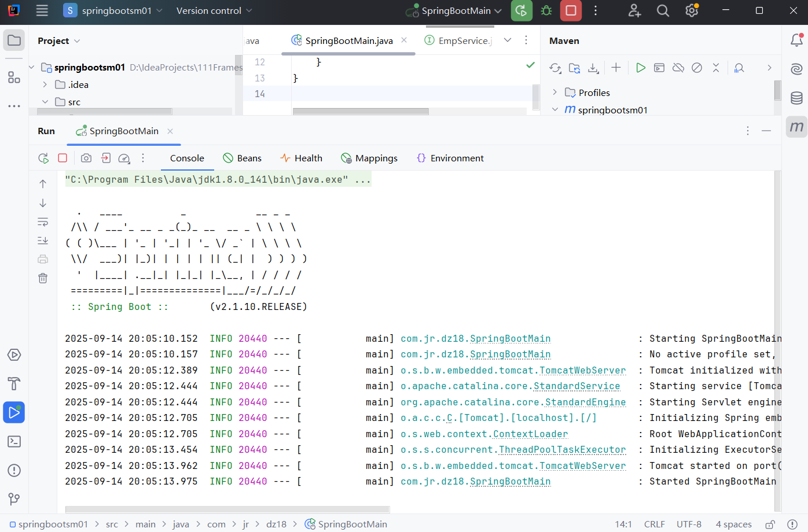Select the Mappings tab

coord(369,158)
